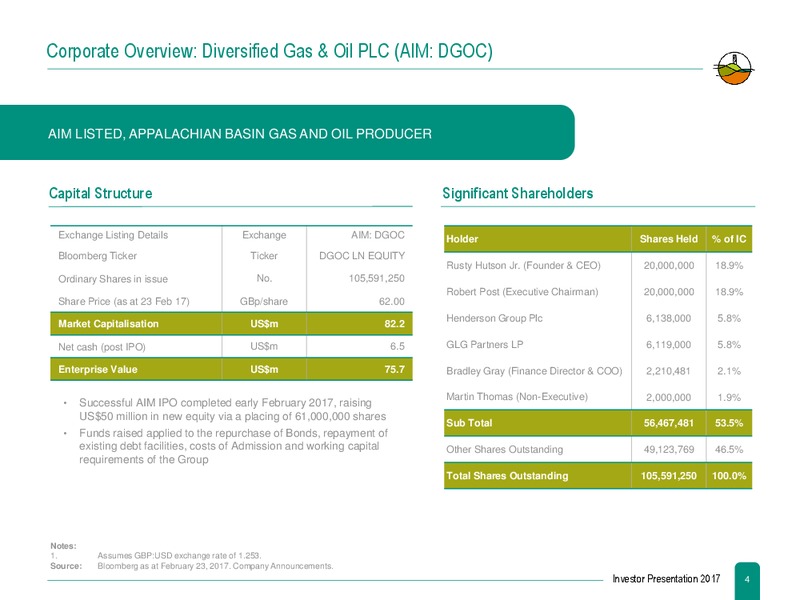Select the 'Total Shares Outstanding' label
Screen dimensions: 800x600
point(507,476)
